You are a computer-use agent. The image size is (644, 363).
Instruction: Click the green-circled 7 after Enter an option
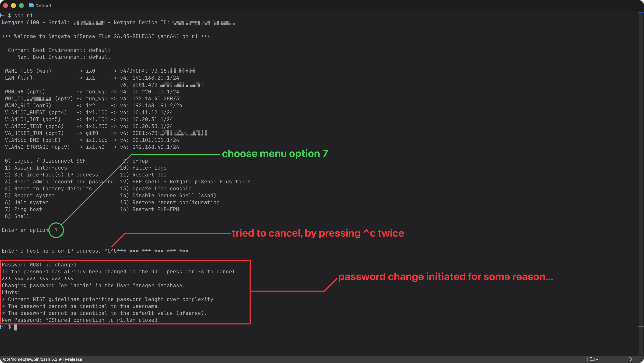[56, 230]
